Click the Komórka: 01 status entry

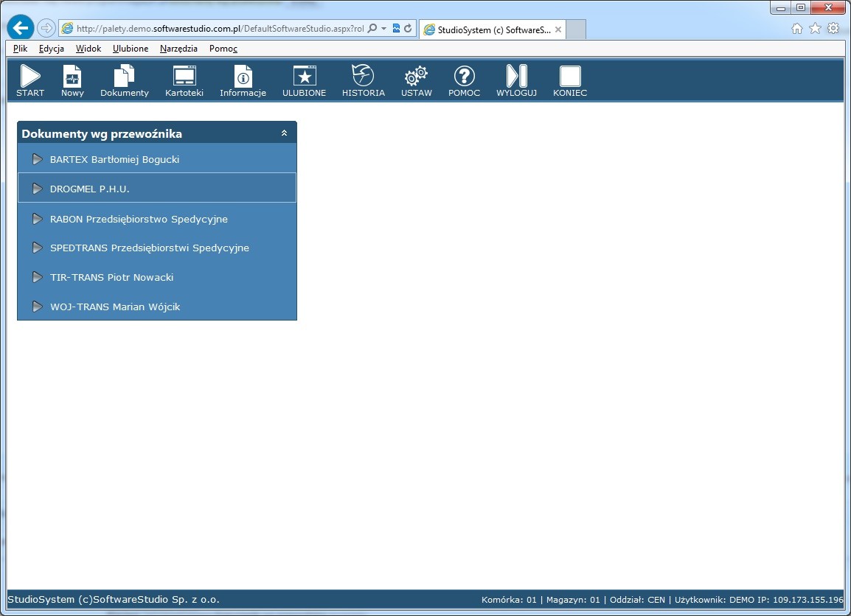[509, 600]
